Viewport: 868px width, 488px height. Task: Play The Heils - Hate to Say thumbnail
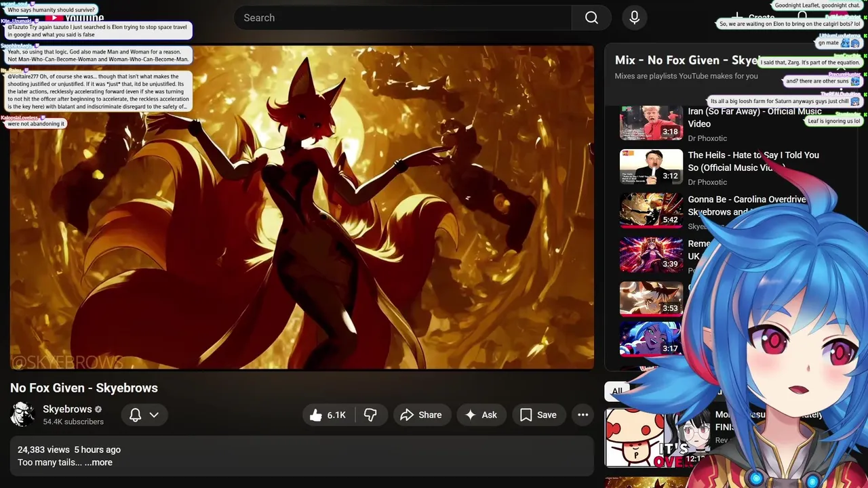click(651, 167)
